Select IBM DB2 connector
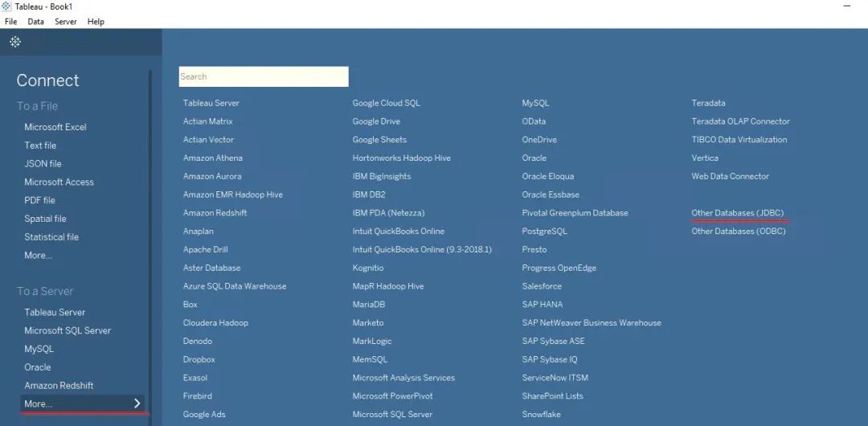This screenshot has height=426, width=868. (369, 195)
